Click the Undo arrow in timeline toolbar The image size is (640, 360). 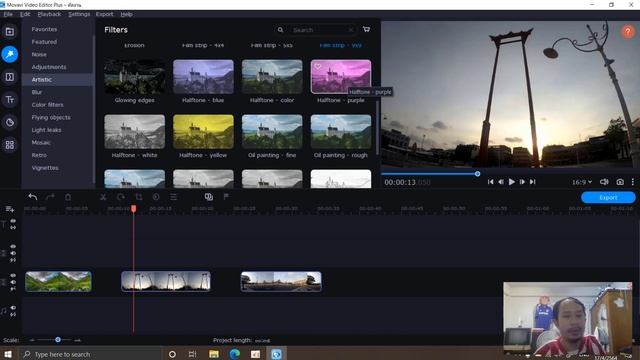point(33,197)
